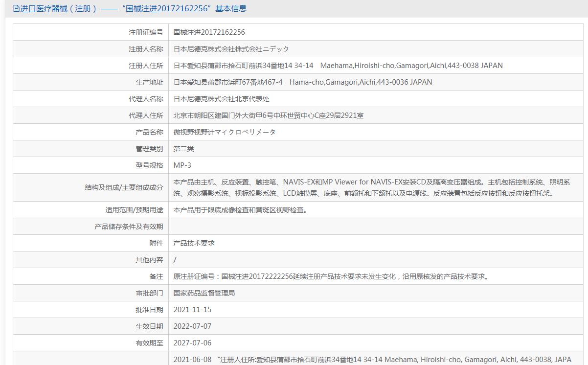
Task: Select the expiry date 2027-07-06
Action: point(193,343)
